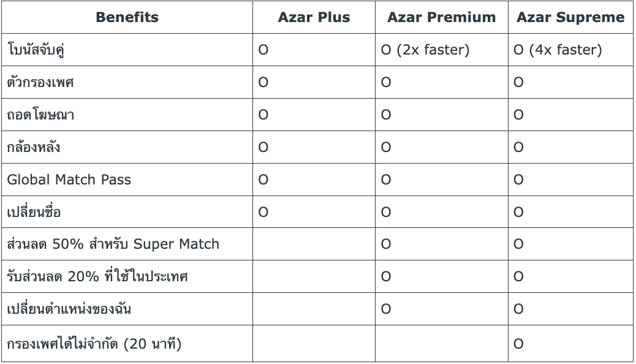Select the เปลี่ยนชื่อ benefit label

pos(34,213)
